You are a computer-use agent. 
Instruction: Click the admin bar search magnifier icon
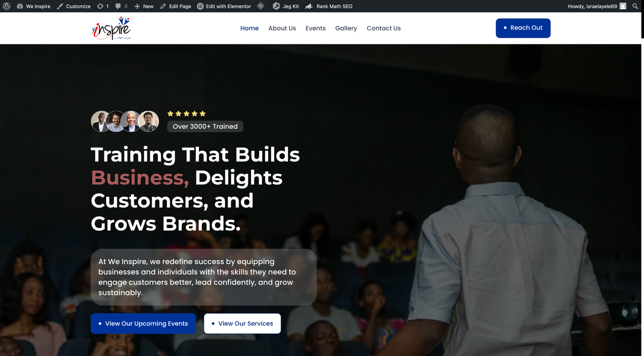tap(635, 6)
